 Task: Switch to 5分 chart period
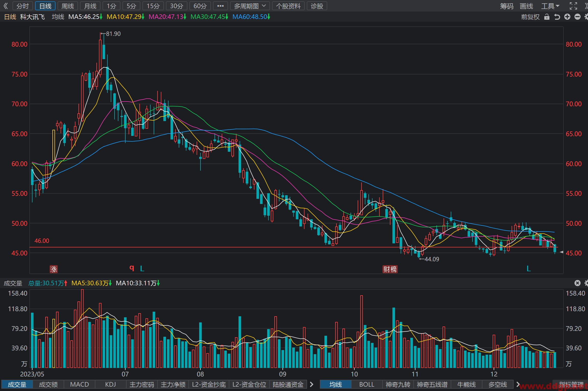tap(131, 6)
